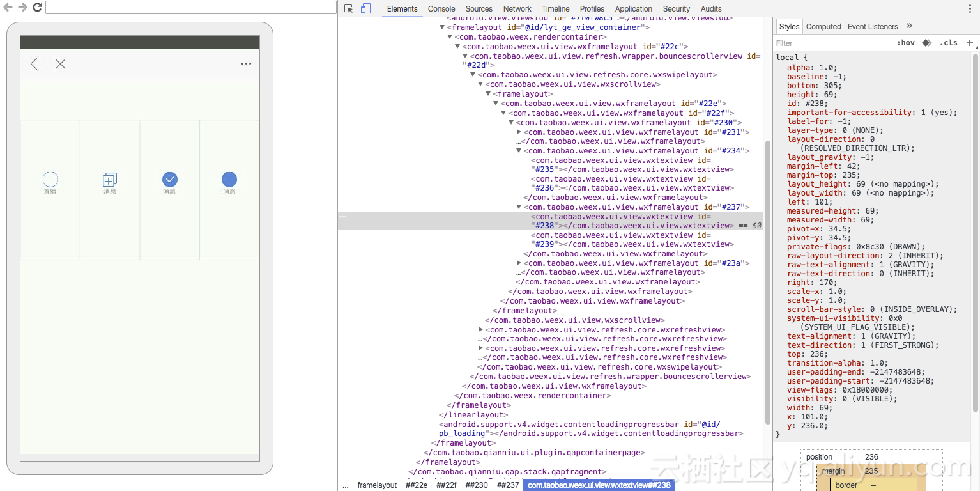This screenshot has height=491, width=980.
Task: Click the Elements panel vertical scrollbar
Action: [767, 281]
